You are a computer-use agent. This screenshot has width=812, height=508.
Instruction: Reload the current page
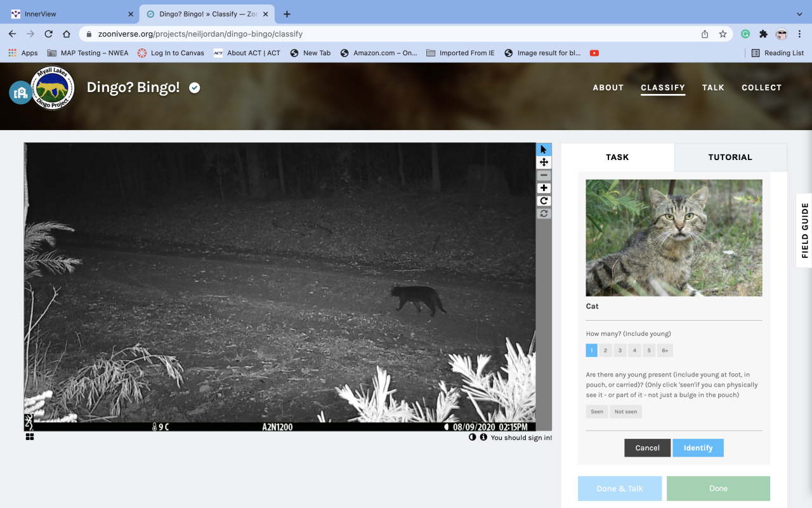point(48,34)
